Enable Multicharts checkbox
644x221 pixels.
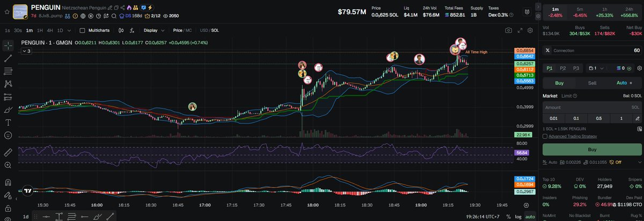[x=82, y=31]
